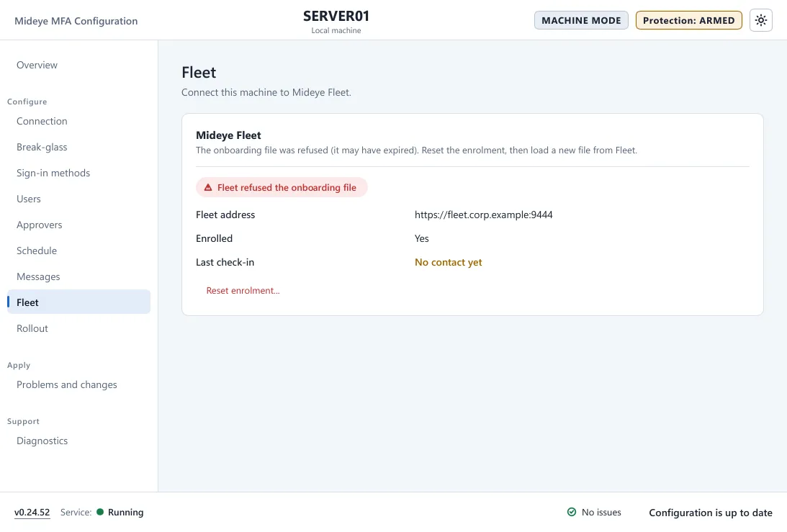Click the 'Local machine' subtitle

click(x=336, y=31)
